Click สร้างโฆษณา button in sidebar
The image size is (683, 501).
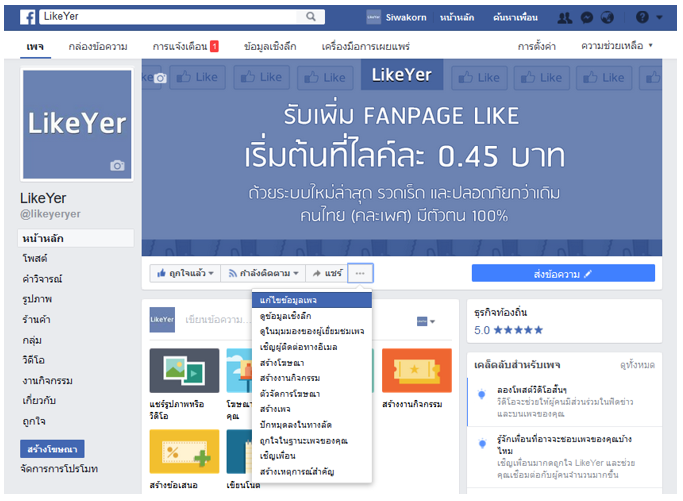[52, 449]
